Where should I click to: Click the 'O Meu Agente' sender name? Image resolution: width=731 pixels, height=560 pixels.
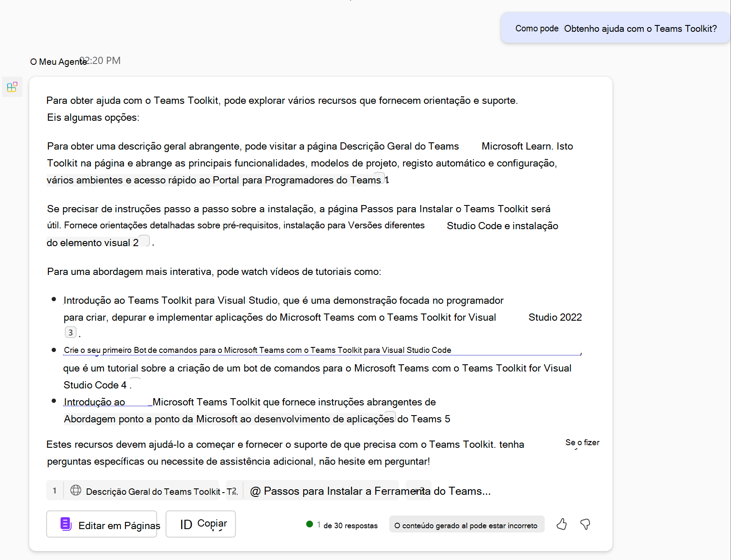point(58,62)
